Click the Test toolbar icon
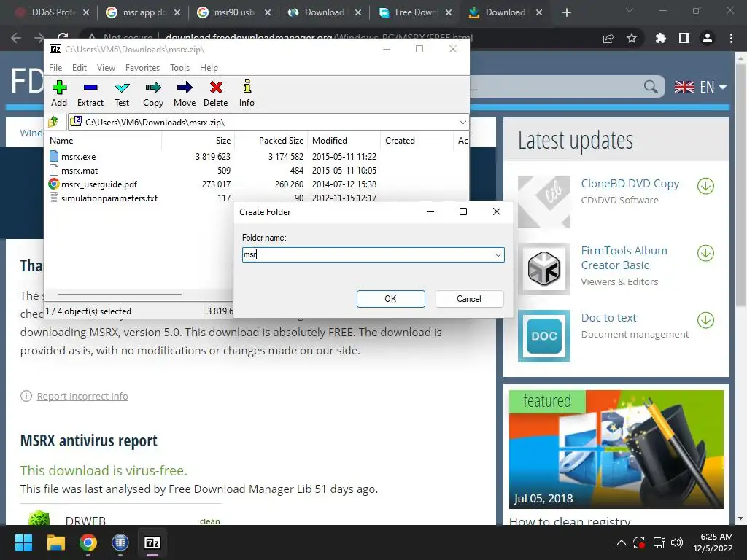 click(122, 87)
